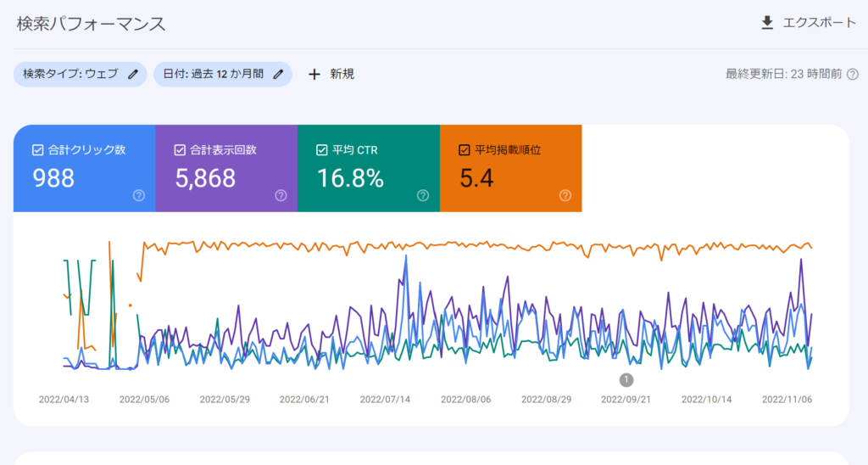Disable the 平均 CTR checkbox
The image size is (868, 465).
322,150
